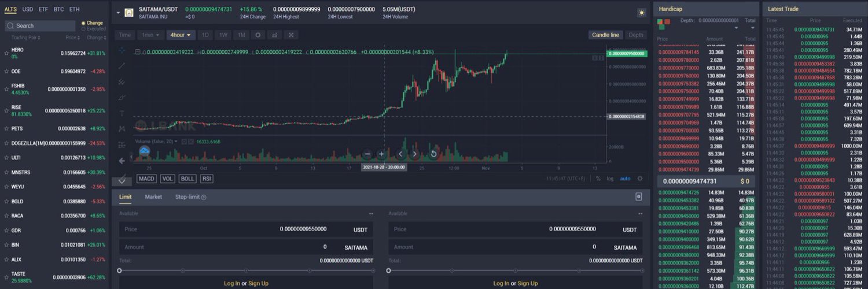Toggle percent scale on chart
Image resolution: width=868 pixels, height=289 pixels.
click(x=598, y=179)
